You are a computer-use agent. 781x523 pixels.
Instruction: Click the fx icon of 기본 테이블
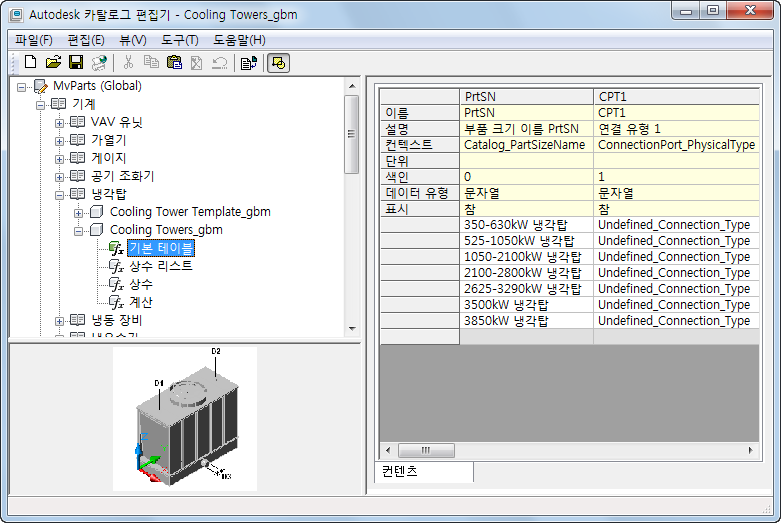click(x=117, y=248)
